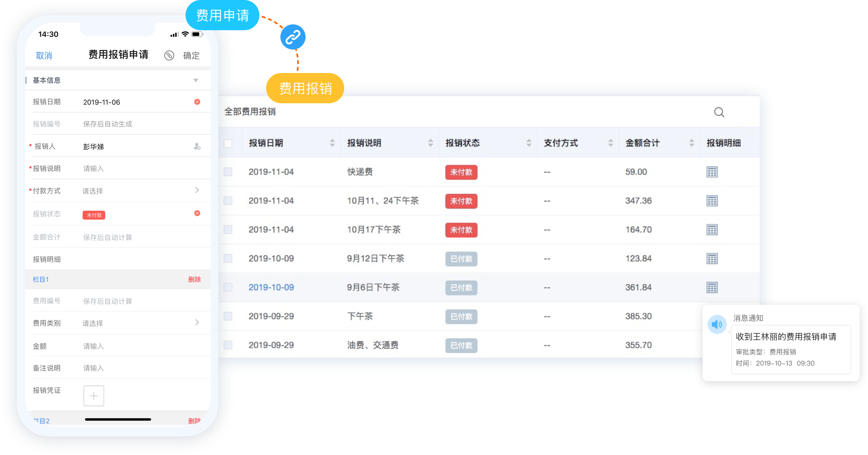868x455 pixels.
Task: Open the 费用类别 picker in 栏目1
Action: click(x=196, y=323)
